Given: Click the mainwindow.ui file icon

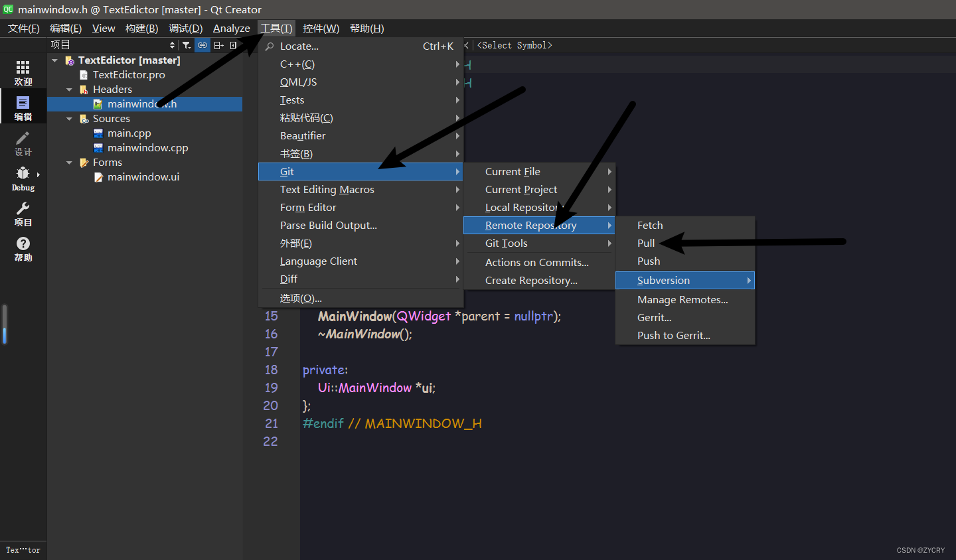Looking at the screenshot, I should [x=98, y=177].
